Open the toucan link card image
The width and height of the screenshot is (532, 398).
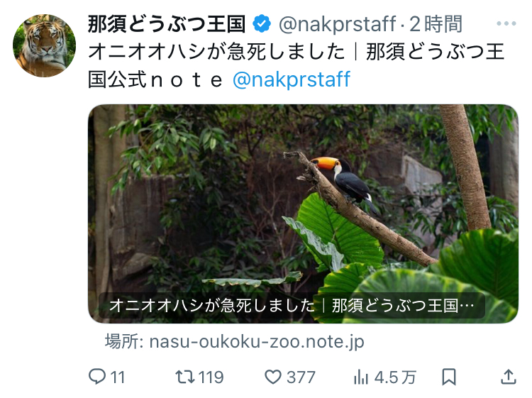[303, 199]
